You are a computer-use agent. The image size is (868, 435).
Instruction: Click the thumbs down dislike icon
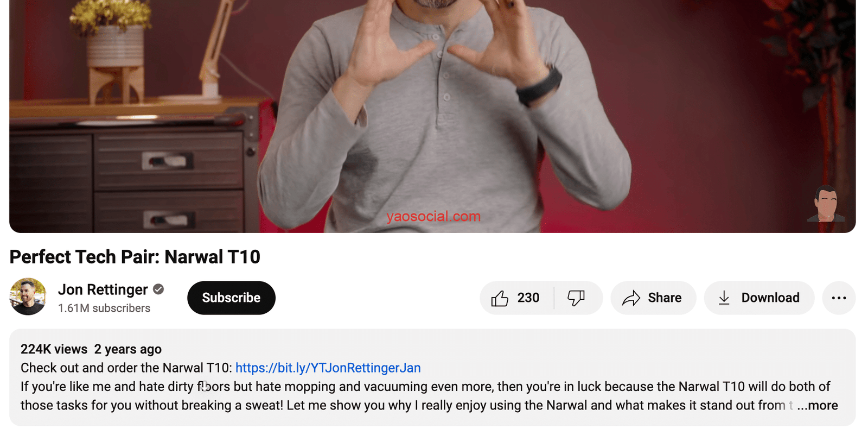(576, 298)
